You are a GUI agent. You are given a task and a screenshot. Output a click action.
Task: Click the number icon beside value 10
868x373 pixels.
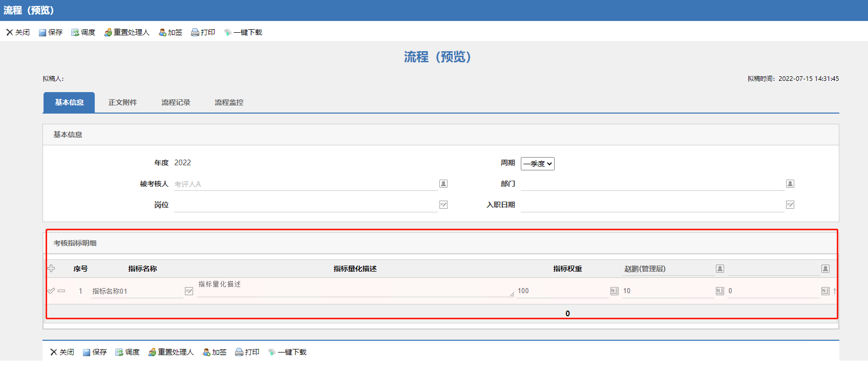pos(720,291)
